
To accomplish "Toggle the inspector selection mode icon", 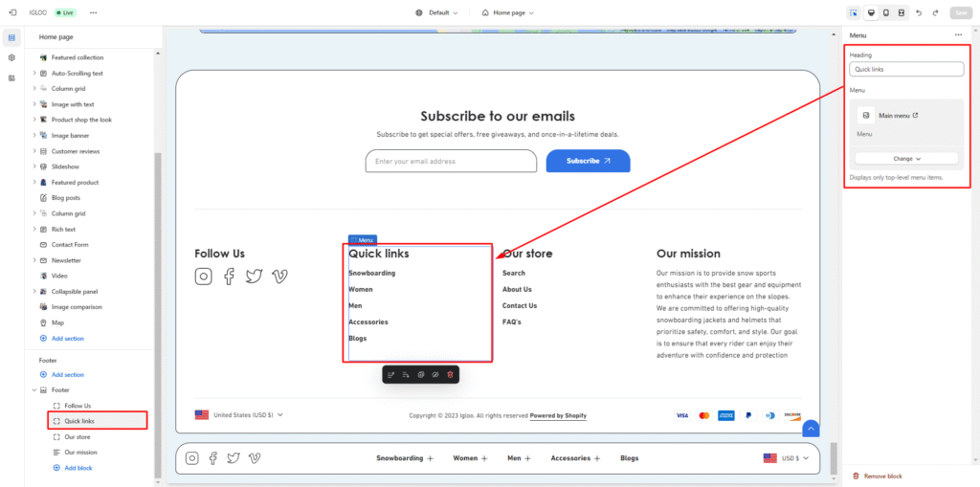I will pyautogui.click(x=853, y=12).
